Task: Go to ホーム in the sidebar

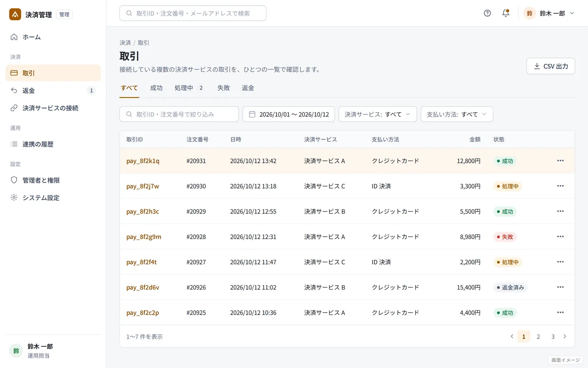Action: tap(53, 37)
